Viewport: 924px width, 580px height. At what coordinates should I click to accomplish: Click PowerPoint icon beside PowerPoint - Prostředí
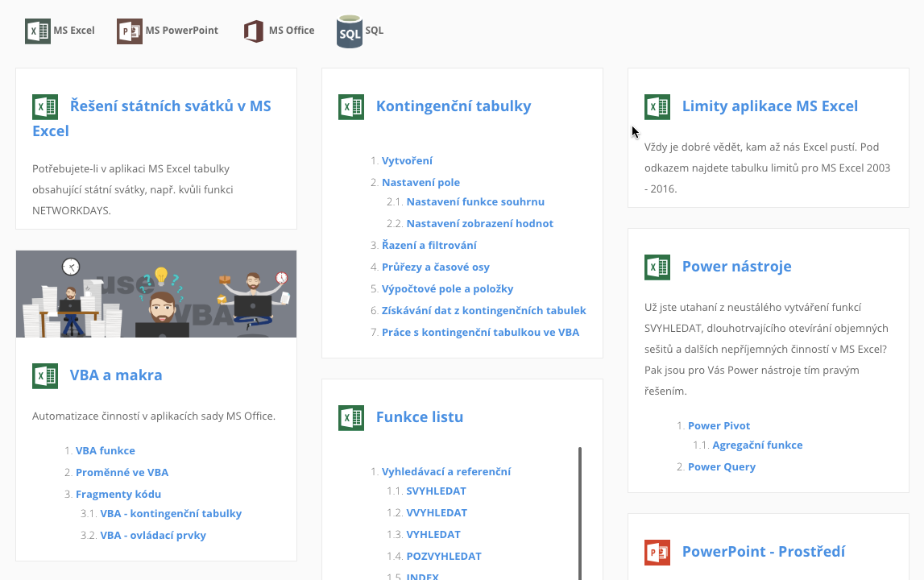(657, 553)
